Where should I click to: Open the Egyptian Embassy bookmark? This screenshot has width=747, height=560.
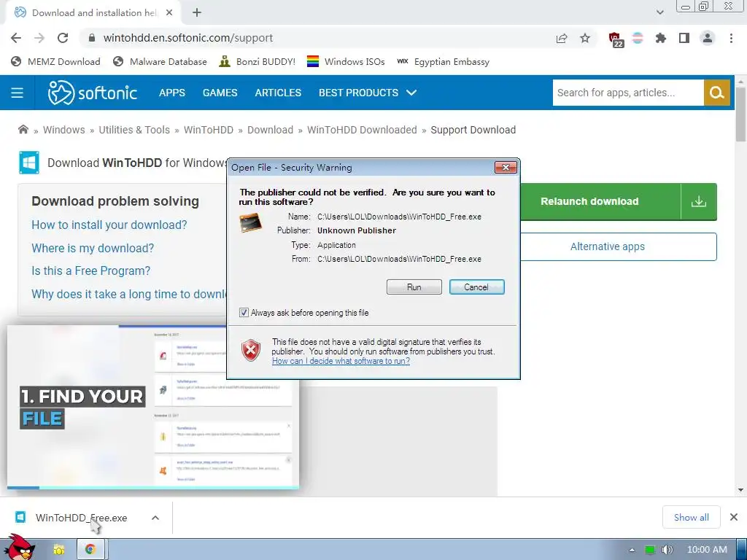click(x=443, y=61)
